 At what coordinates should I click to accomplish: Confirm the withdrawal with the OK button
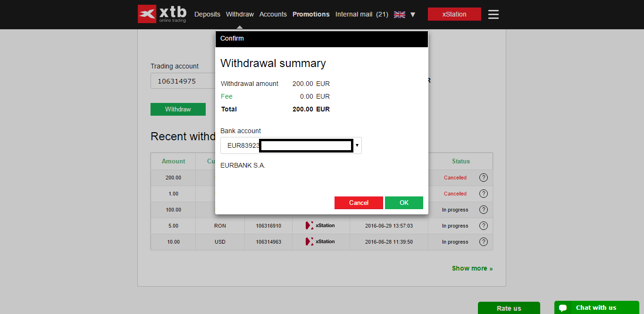tap(404, 203)
